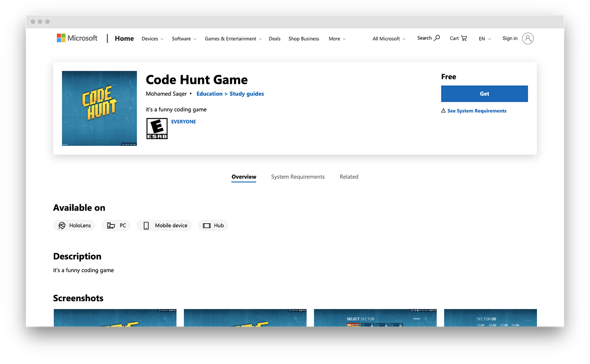Image resolution: width=590 pixels, height=364 pixels.
Task: Open Shop Business link
Action: tap(304, 39)
